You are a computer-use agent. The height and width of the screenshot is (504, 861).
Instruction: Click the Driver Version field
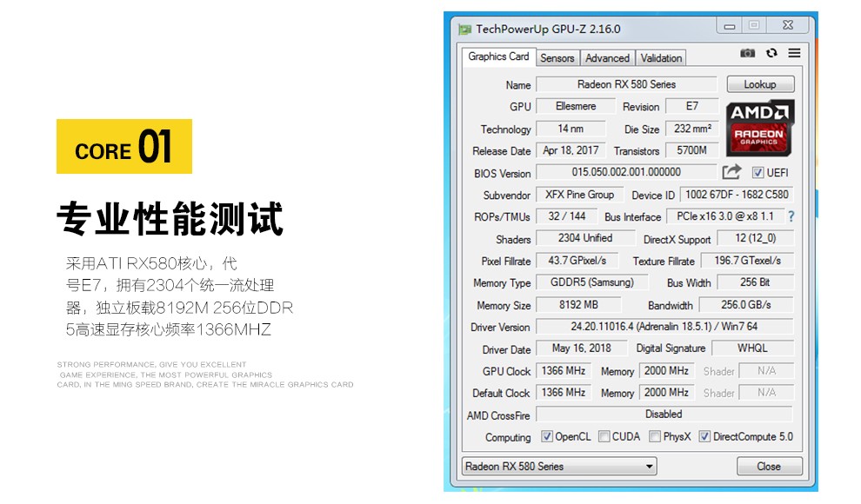click(664, 327)
